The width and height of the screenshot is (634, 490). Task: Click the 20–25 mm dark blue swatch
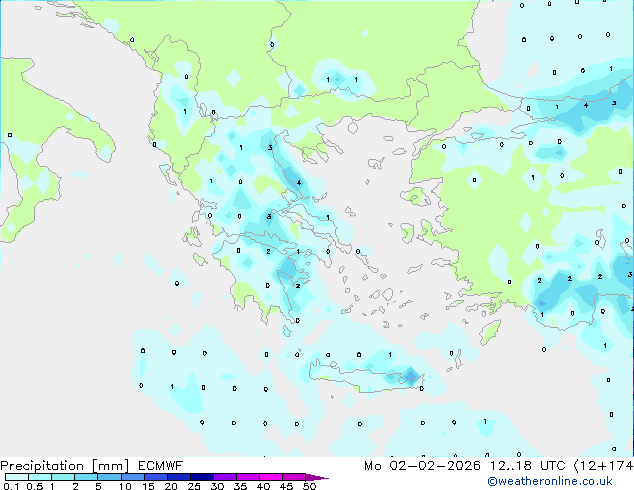coord(179,477)
